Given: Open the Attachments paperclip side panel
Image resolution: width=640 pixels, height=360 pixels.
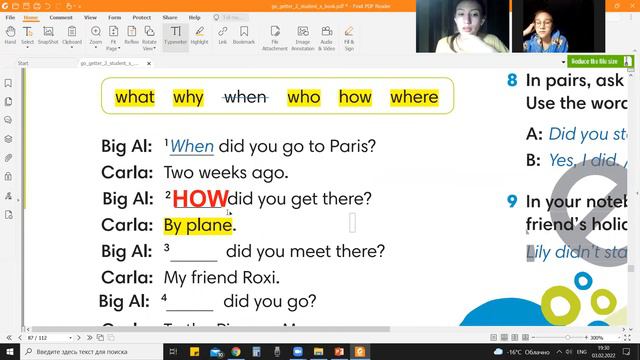Looking at the screenshot, I should (8, 158).
